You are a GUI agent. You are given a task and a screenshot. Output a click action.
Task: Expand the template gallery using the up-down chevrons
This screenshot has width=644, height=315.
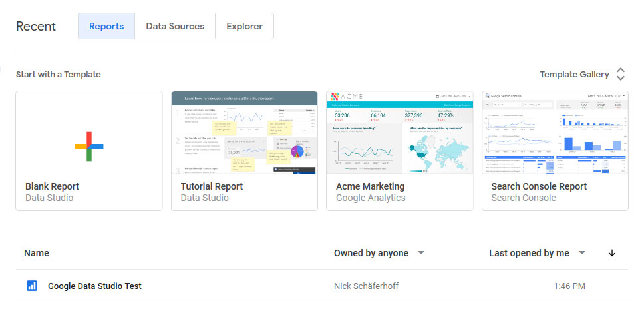(621, 75)
